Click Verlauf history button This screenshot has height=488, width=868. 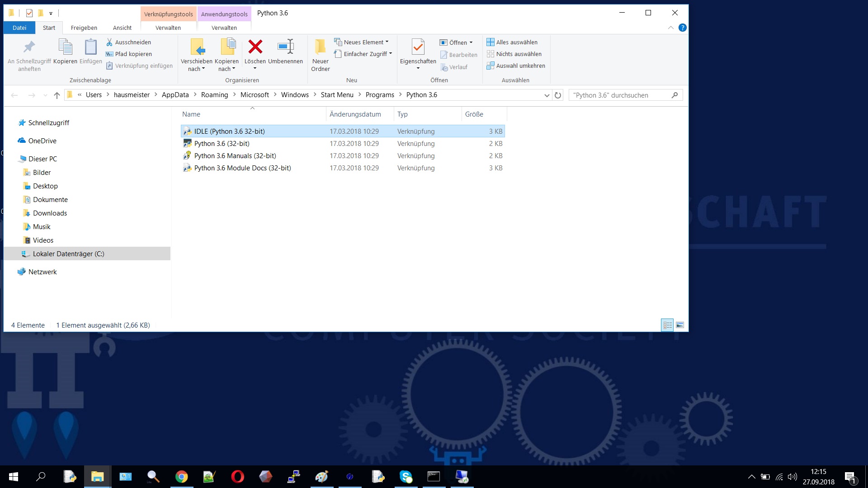(454, 67)
